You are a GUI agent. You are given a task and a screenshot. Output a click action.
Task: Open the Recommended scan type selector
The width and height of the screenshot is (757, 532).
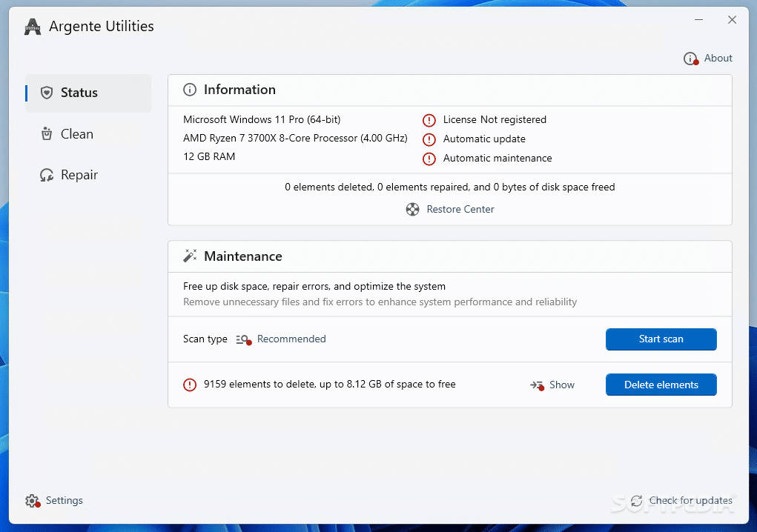[x=291, y=339]
